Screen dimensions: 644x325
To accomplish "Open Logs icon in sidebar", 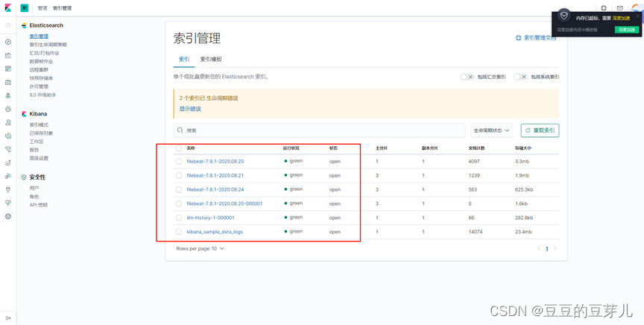I will point(7,136).
